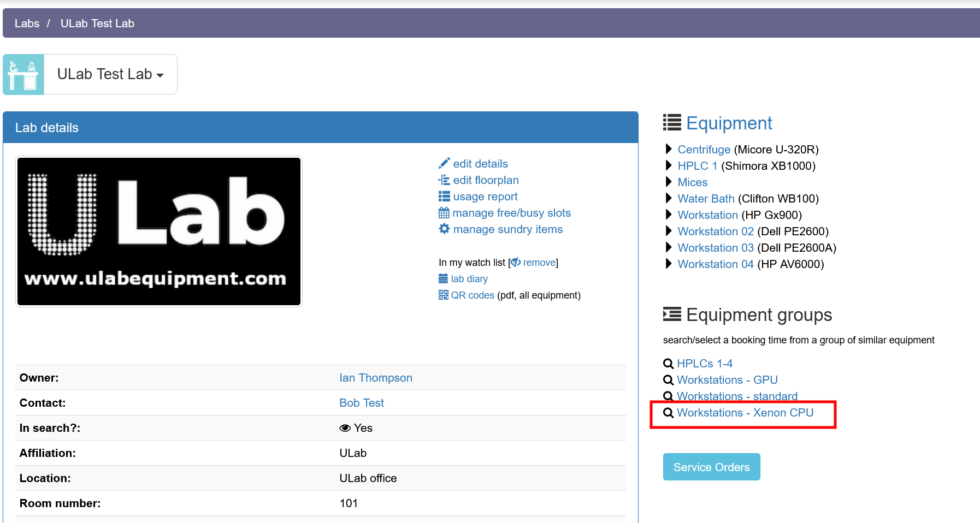The width and height of the screenshot is (980, 523).
Task: Click the Labs breadcrumb item
Action: pyautogui.click(x=27, y=23)
